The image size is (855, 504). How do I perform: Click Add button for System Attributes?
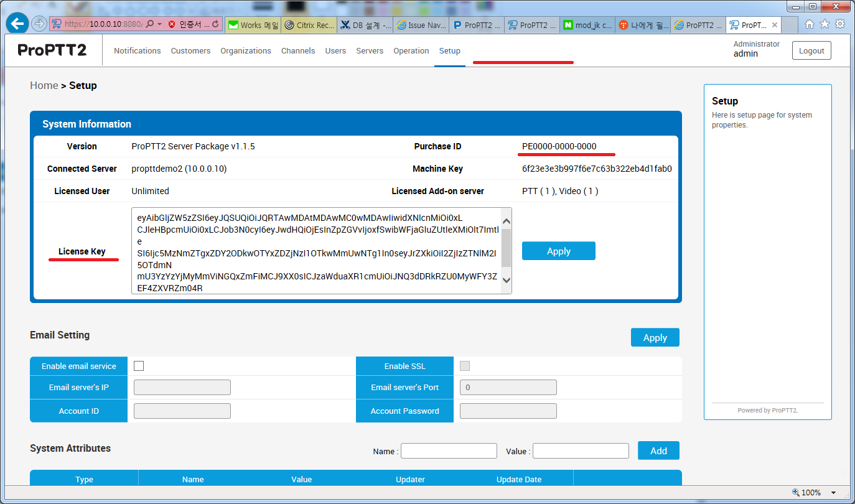(x=658, y=451)
